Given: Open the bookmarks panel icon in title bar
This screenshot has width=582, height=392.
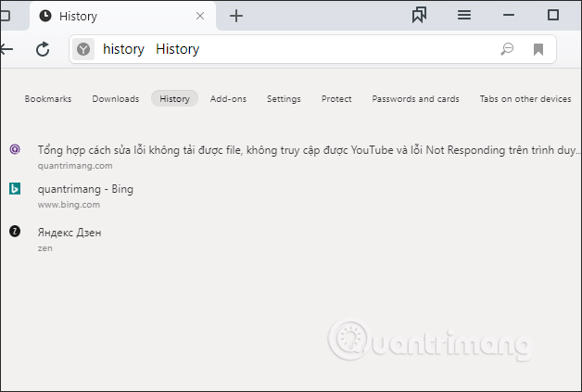Looking at the screenshot, I should [x=419, y=15].
